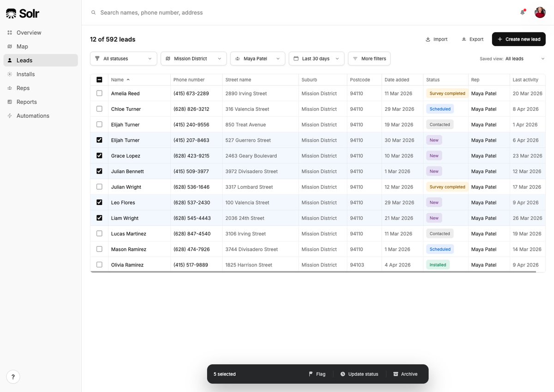Check the Chloe Turner row checkbox
The width and height of the screenshot is (554, 392).
click(x=99, y=109)
